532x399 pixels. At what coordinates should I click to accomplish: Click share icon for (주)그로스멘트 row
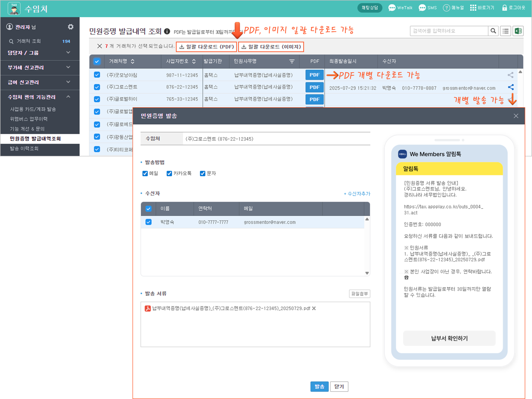click(511, 87)
